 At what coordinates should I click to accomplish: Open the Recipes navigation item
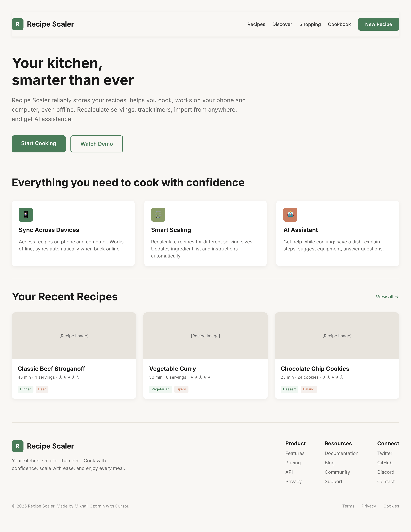tap(256, 24)
